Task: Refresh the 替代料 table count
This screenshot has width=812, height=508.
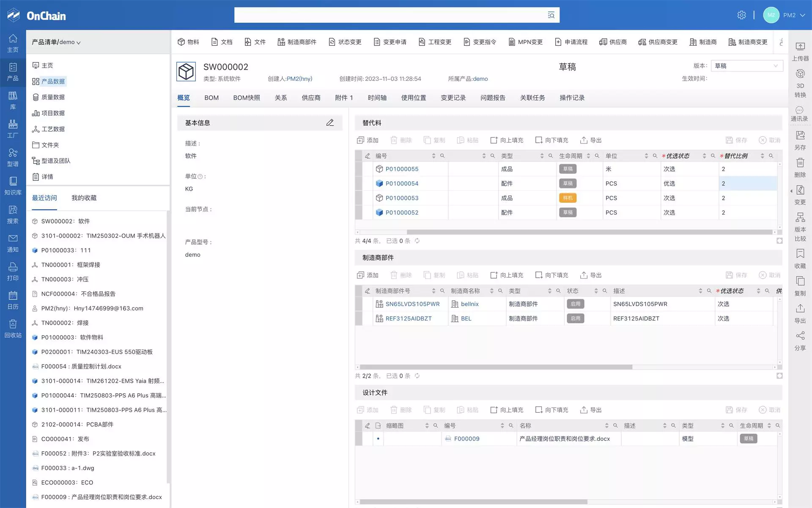Action: 417,241
